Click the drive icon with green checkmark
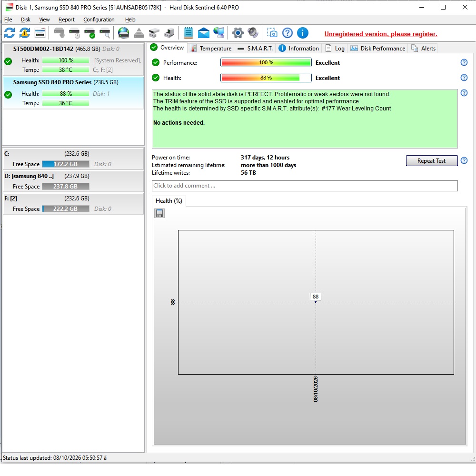476x476 pixels. pyautogui.click(x=89, y=33)
